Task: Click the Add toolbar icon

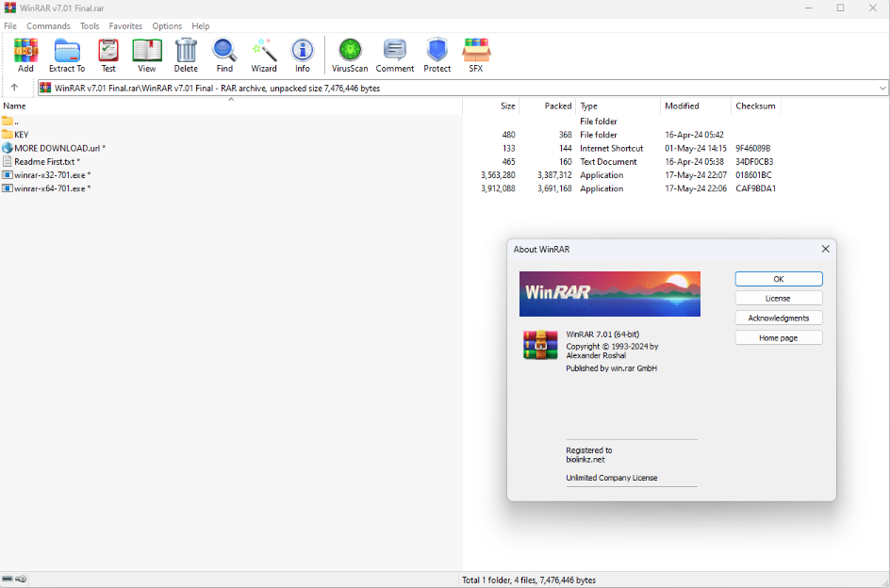Action: coord(25,56)
